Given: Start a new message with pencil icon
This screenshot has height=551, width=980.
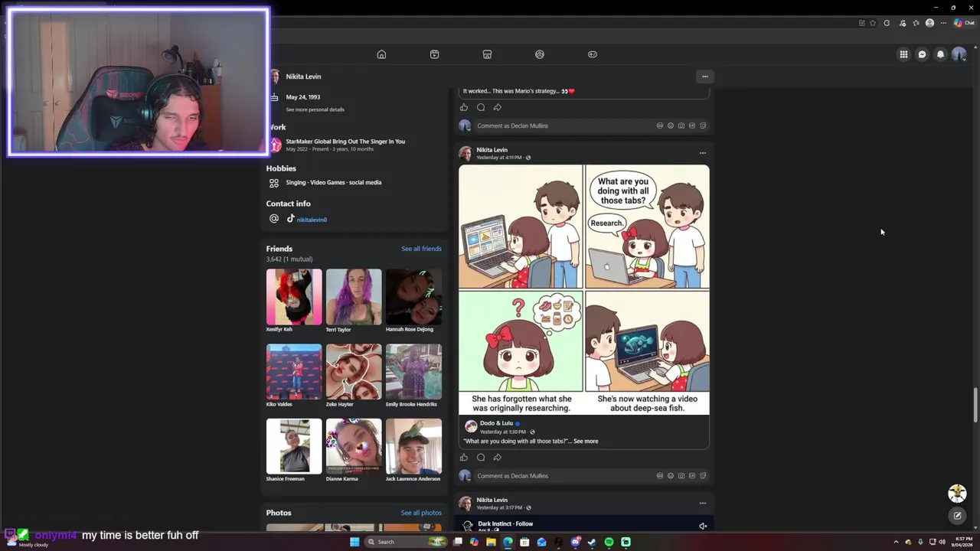Looking at the screenshot, I should [957, 516].
